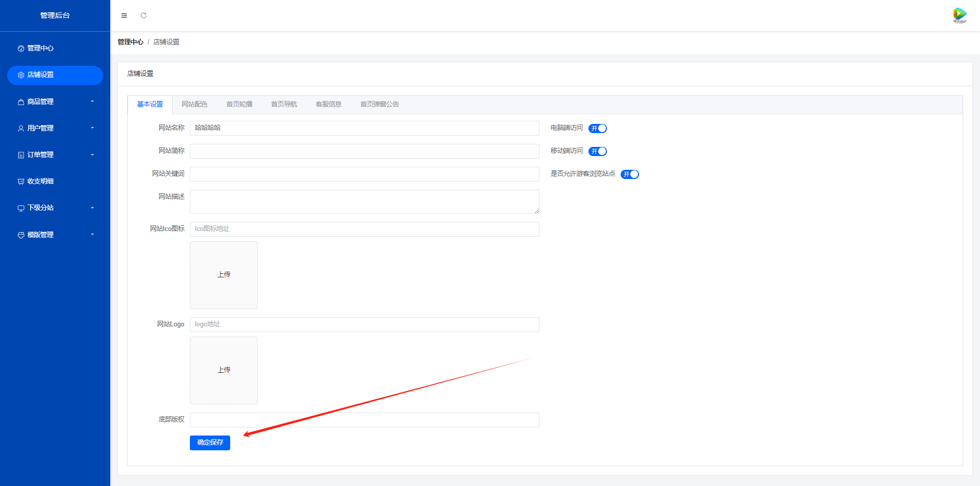Disable the 移动端访问 switch

(x=598, y=151)
